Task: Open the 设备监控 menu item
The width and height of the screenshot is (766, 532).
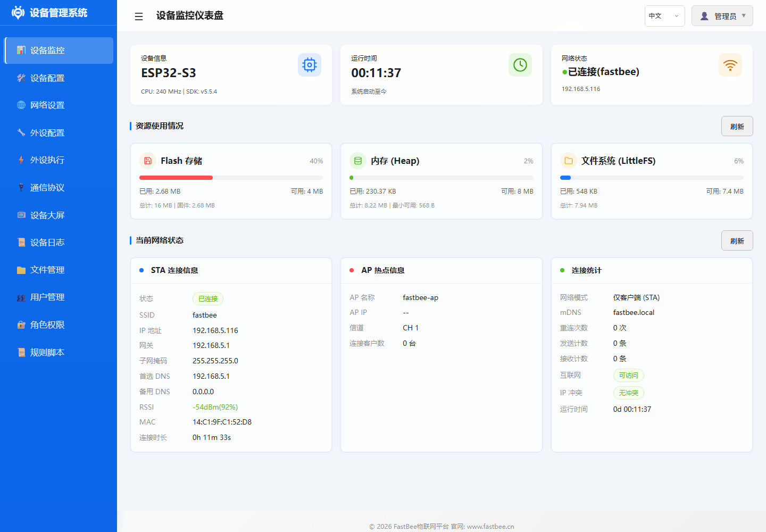Action: pyautogui.click(x=59, y=51)
